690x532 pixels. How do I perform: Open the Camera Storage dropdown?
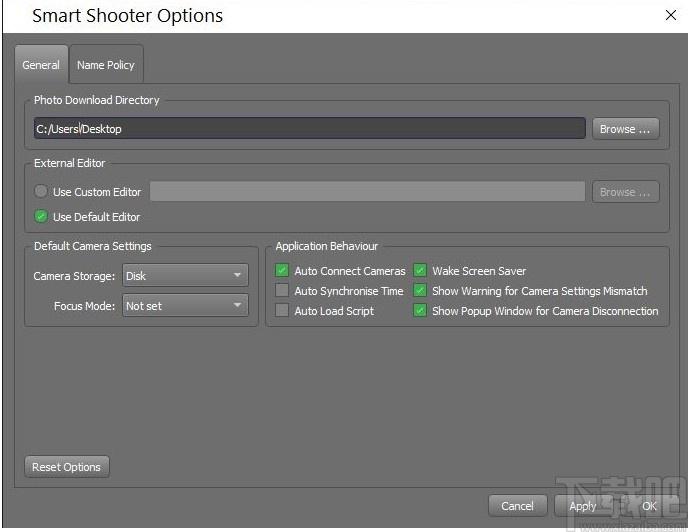coord(185,276)
